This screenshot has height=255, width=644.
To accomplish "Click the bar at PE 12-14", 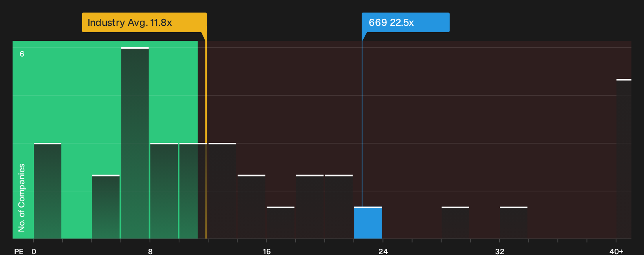I will coord(222,191).
